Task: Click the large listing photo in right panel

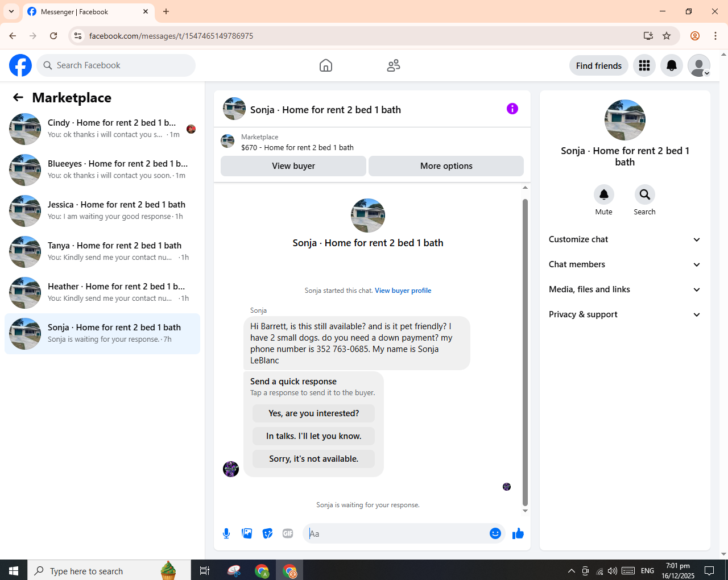Action: 625,120
